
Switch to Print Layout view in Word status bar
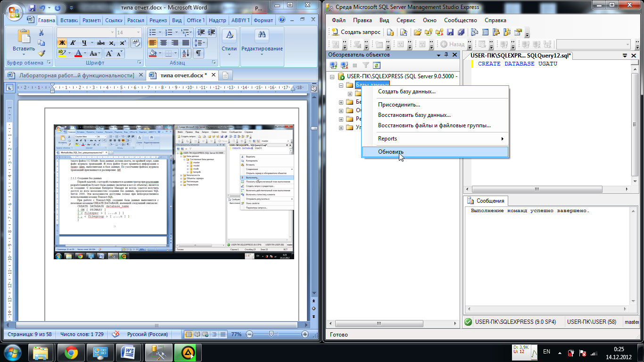tap(189, 334)
